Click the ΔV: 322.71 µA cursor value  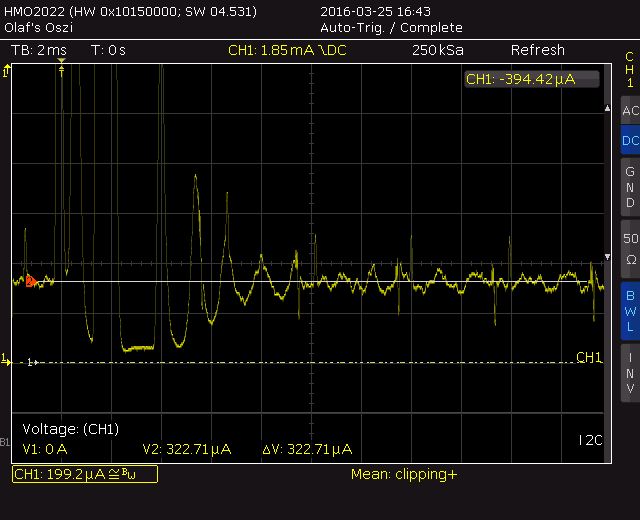pyautogui.click(x=307, y=449)
